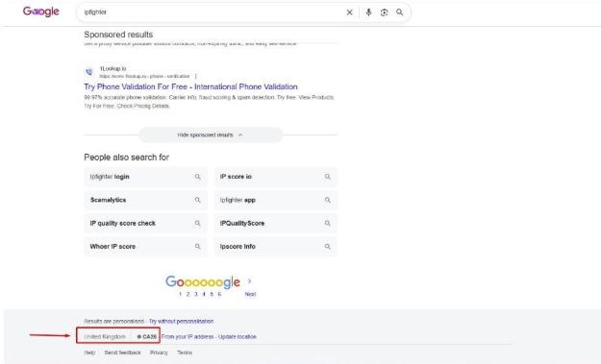Image resolution: width=601 pixels, height=364 pixels.
Task: Click magnifier icon on Ipfighter login row
Action: pos(197,177)
